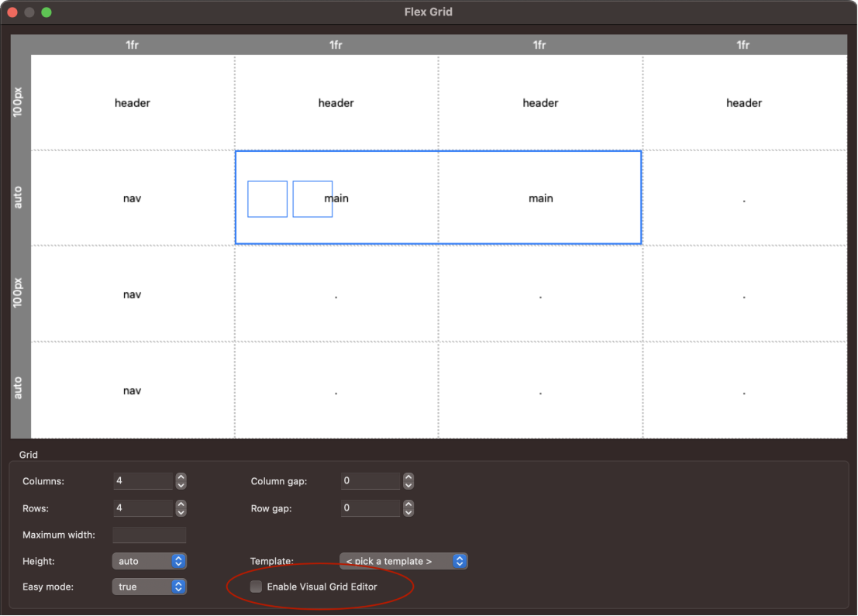This screenshot has height=616, width=858.
Task: Click the nav cell in the bottom row
Action: click(x=133, y=391)
